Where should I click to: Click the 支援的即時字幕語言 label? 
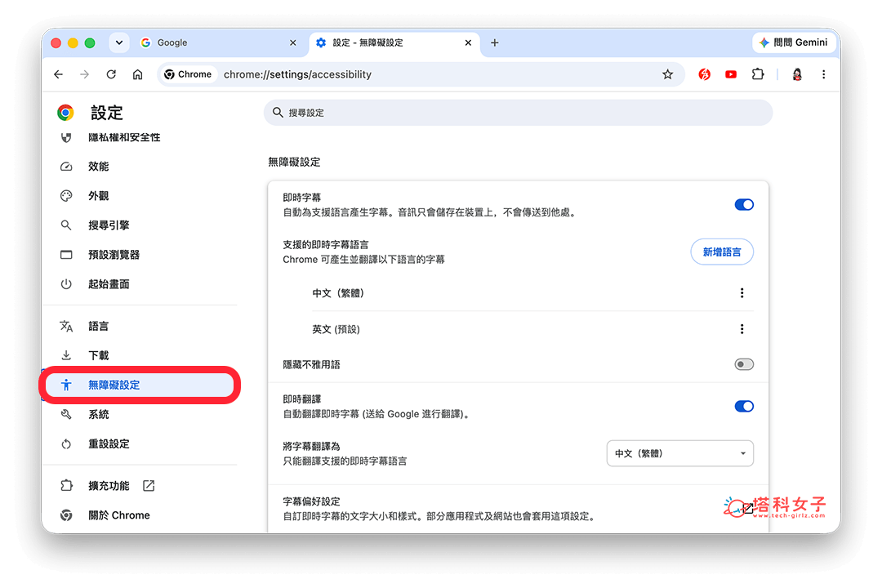326,245
